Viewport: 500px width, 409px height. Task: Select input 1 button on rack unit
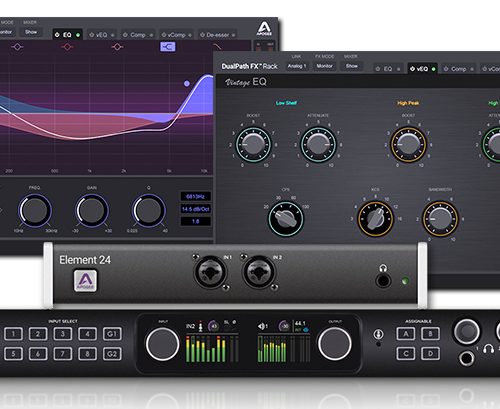point(13,334)
